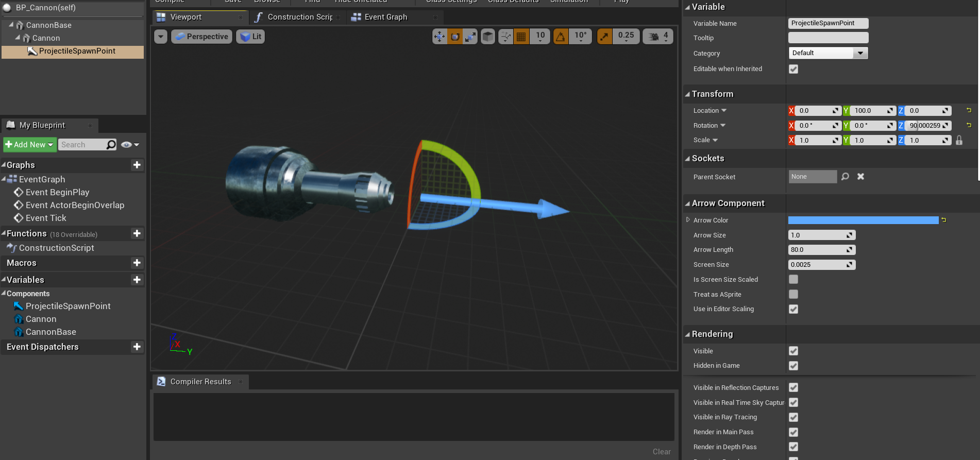Toggle rotation snapping angle icon
This screenshot has height=460, width=980.
pos(561,37)
